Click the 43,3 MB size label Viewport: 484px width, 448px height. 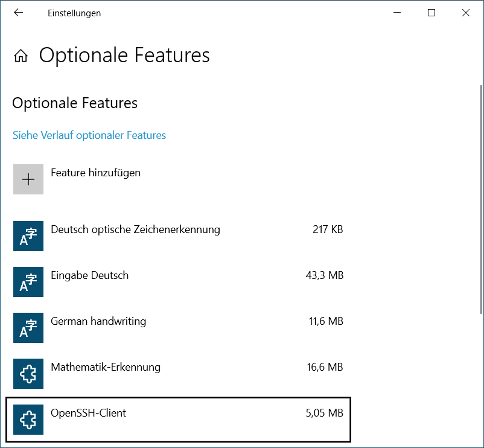pos(325,275)
